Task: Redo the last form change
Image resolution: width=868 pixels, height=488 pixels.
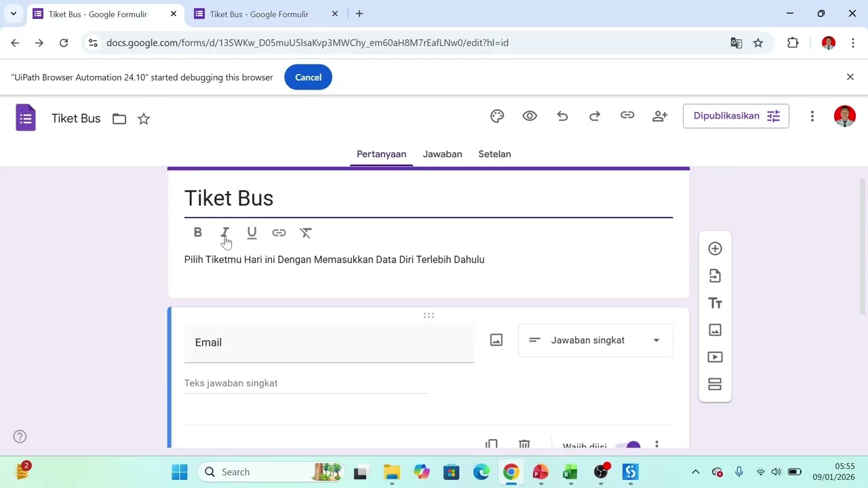Action: click(x=595, y=116)
